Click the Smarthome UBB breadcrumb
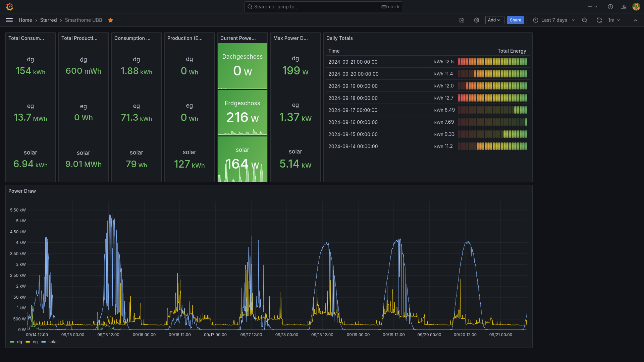This screenshot has height=362, width=644. tap(84, 20)
